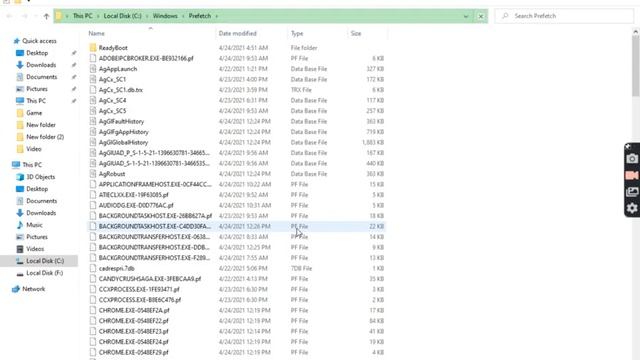Click the Back navigation arrow
The image size is (640, 360).
pyautogui.click(x=9, y=16)
